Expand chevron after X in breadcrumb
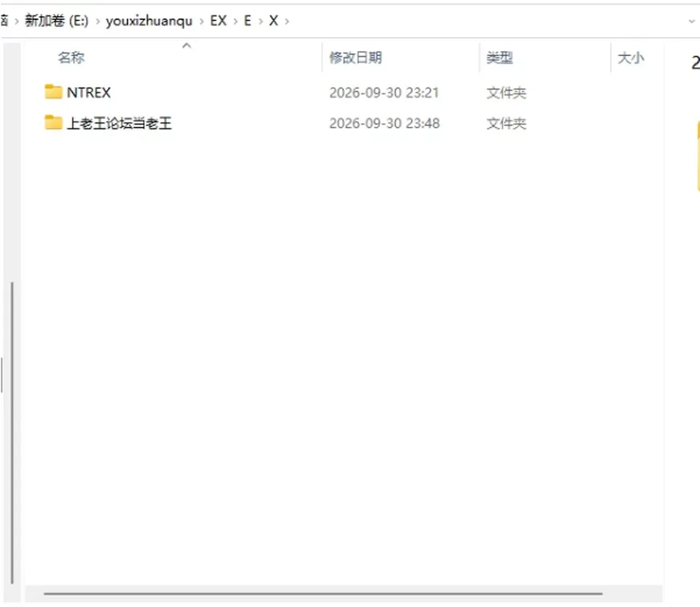The width and height of the screenshot is (700, 607). coord(287,21)
